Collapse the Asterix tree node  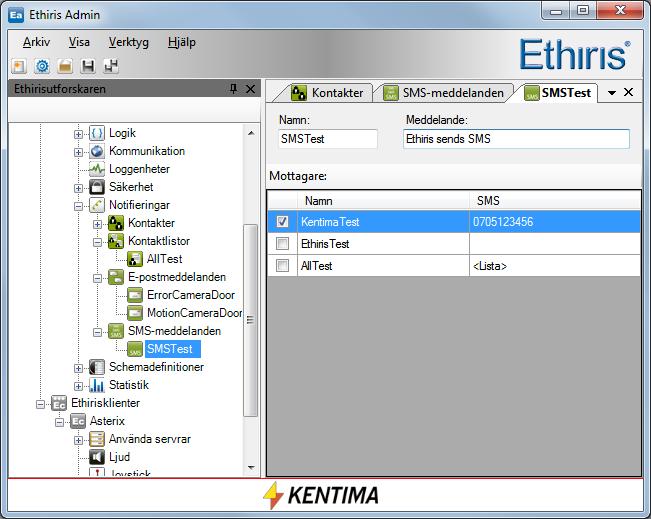pos(60,422)
